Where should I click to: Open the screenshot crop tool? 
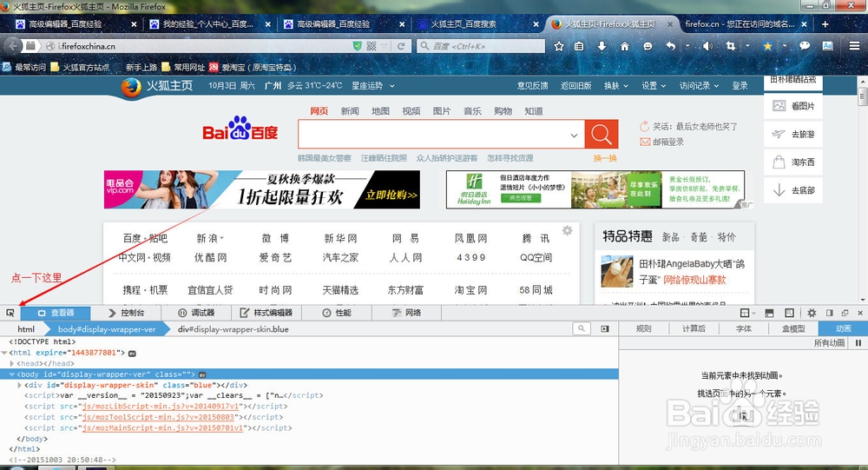point(731,46)
